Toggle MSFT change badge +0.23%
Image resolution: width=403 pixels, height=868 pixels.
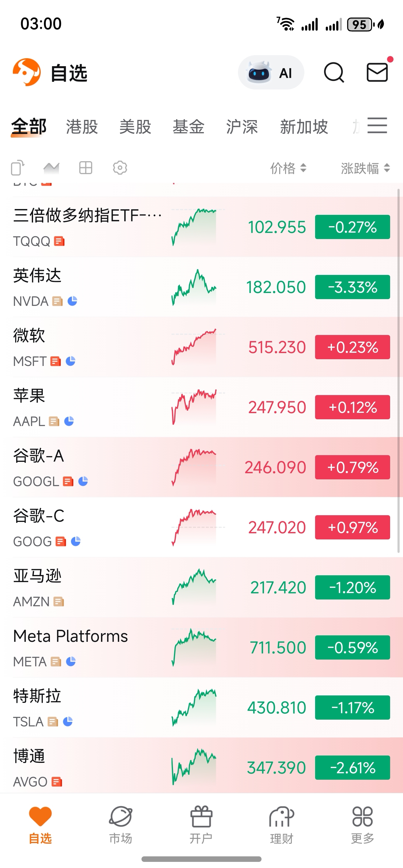[x=352, y=347]
